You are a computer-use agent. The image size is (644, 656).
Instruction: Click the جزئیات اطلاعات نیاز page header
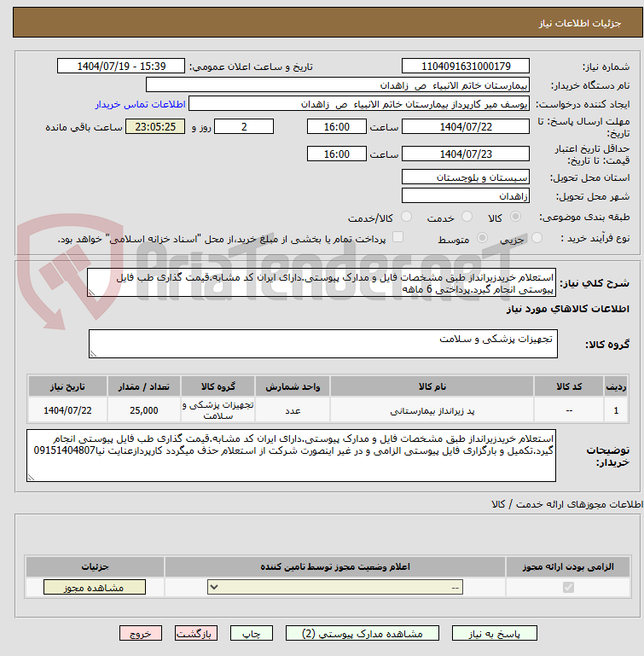(579, 23)
